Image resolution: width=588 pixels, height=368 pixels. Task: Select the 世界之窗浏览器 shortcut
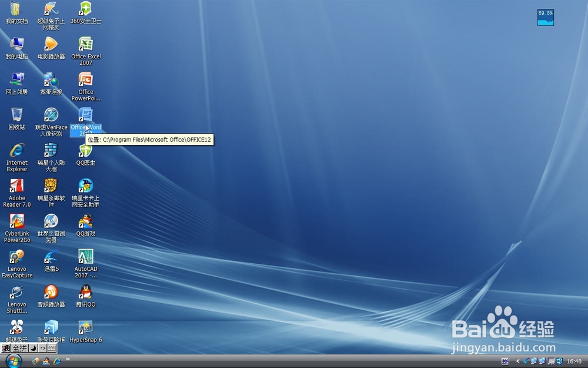pyautogui.click(x=51, y=228)
